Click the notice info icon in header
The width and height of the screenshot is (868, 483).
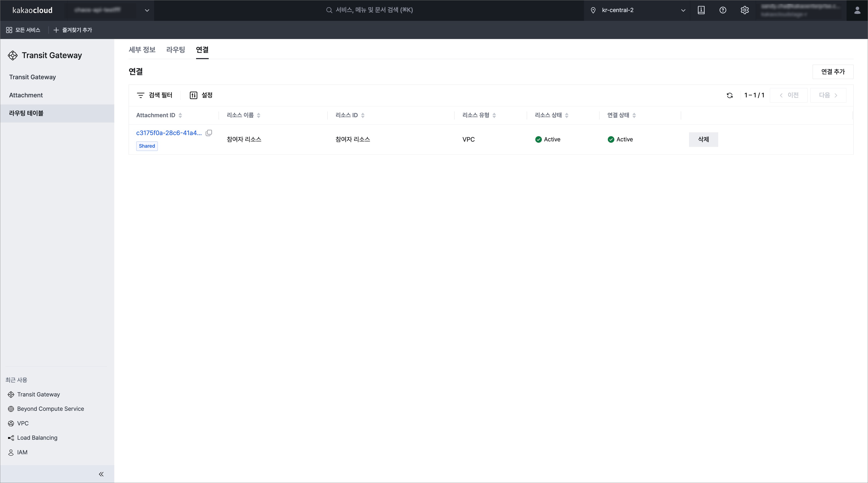pyautogui.click(x=701, y=10)
